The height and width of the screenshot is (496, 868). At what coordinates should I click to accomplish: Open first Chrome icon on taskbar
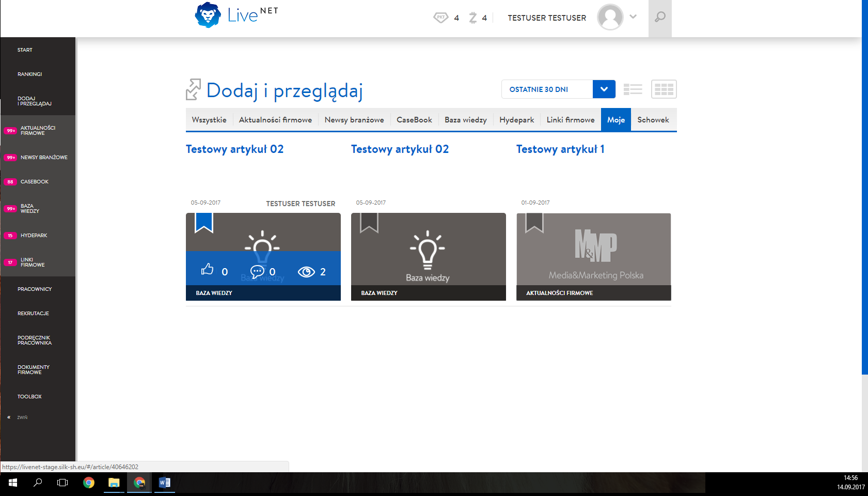[x=89, y=483]
